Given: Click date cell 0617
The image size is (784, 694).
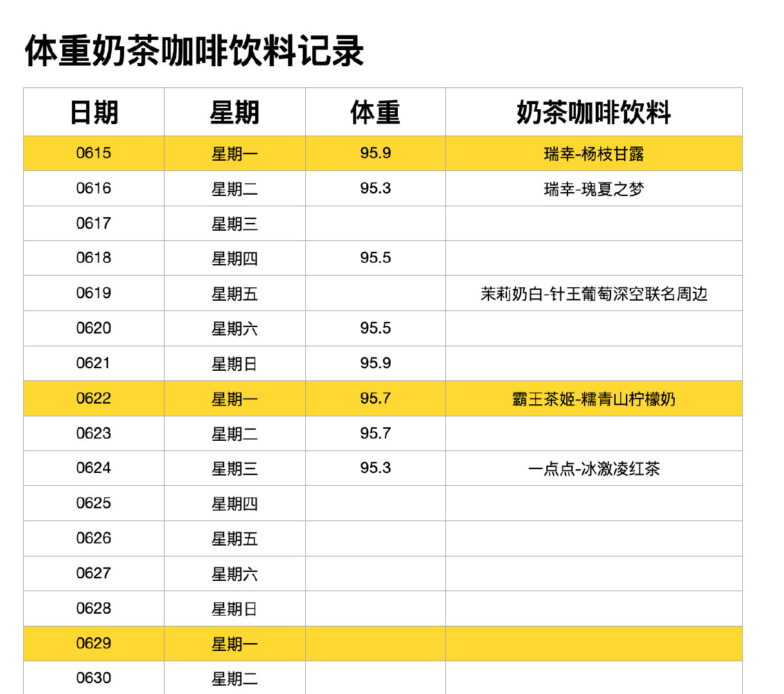Looking at the screenshot, I should [94, 224].
